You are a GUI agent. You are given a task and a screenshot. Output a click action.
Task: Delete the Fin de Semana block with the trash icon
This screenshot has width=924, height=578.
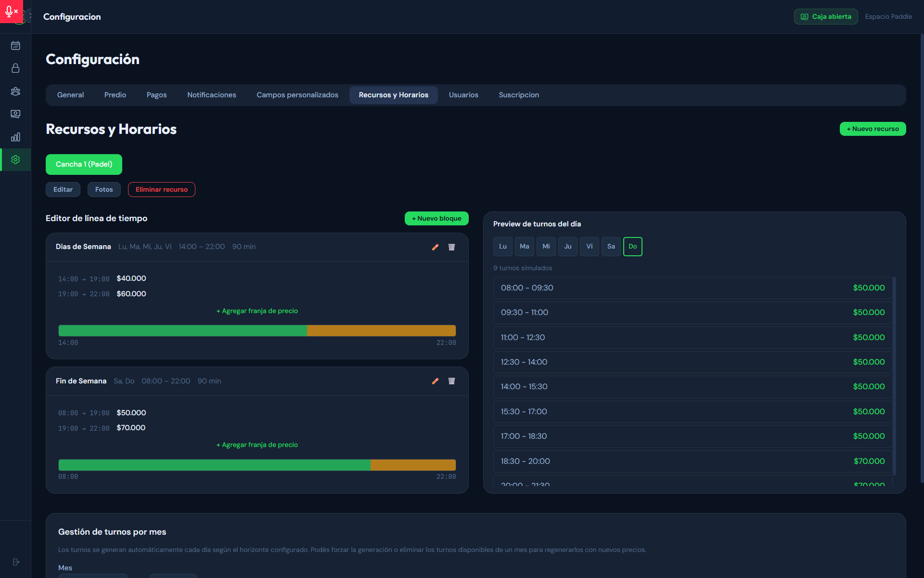coord(451,381)
